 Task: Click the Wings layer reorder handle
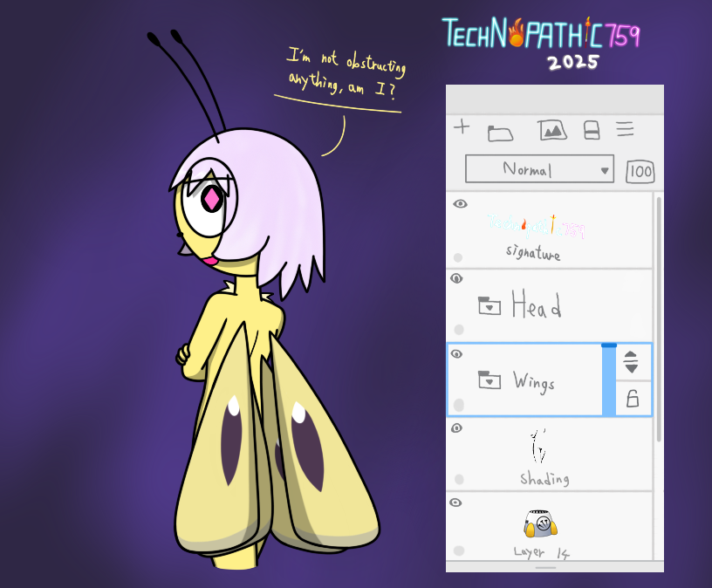pyautogui.click(x=631, y=362)
